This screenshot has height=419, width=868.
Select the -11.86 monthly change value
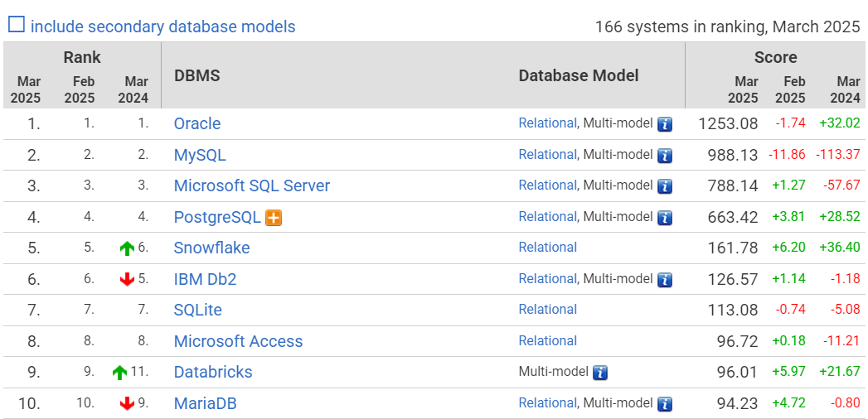coord(788,156)
